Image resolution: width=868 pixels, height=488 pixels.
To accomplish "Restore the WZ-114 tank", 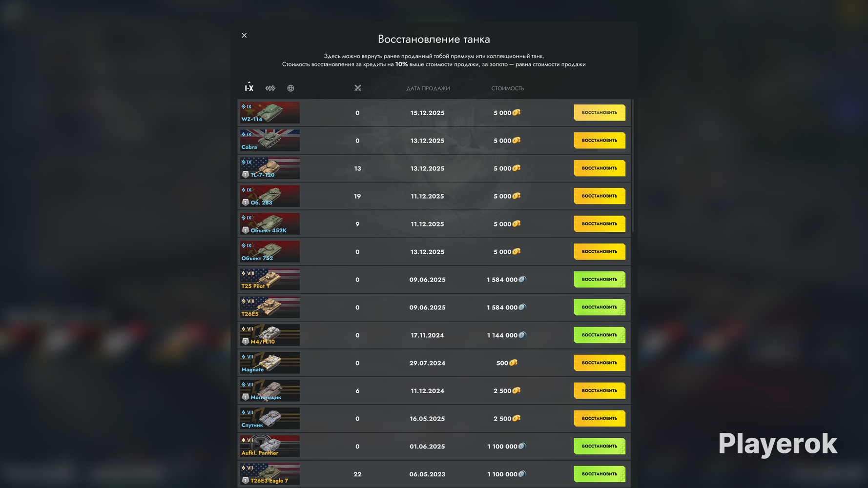I will click(x=599, y=113).
